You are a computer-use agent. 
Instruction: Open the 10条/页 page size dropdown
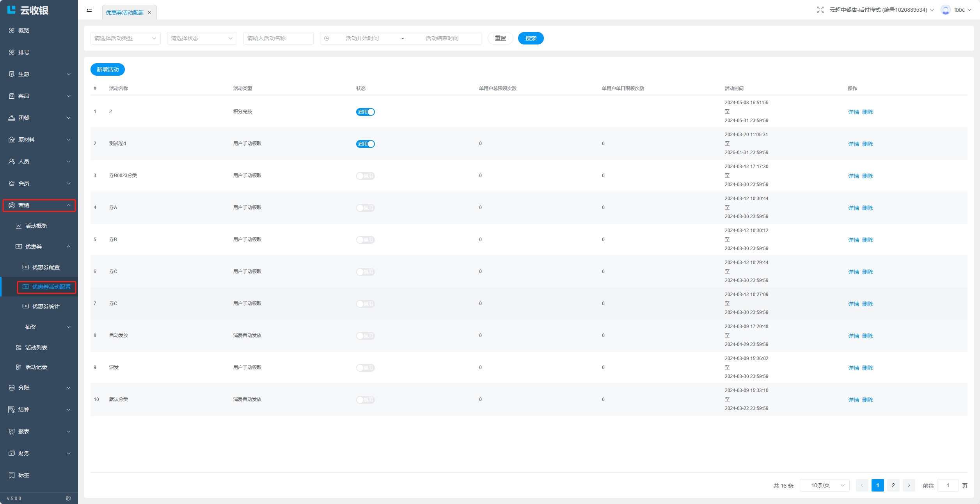(824, 485)
